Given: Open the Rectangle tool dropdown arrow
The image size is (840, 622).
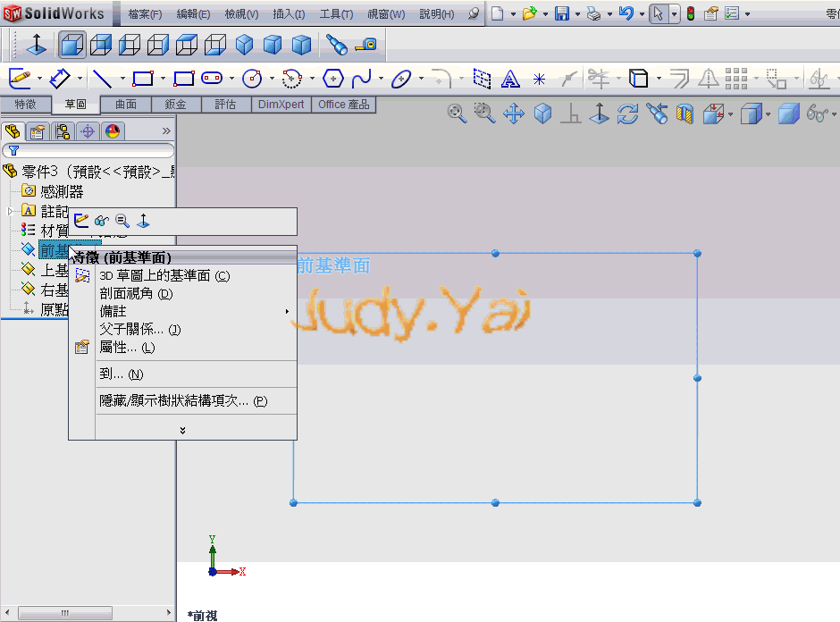Looking at the screenshot, I should click(161, 80).
